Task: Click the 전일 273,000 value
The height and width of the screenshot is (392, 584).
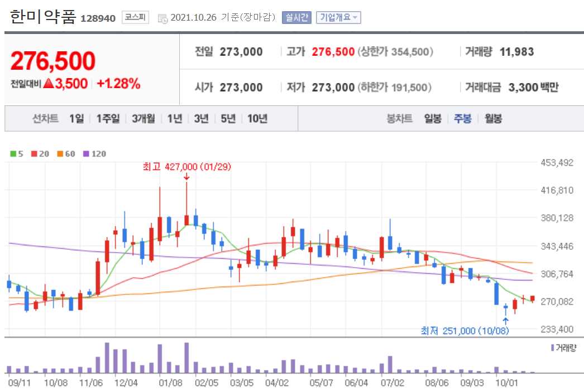Action: [x=241, y=52]
